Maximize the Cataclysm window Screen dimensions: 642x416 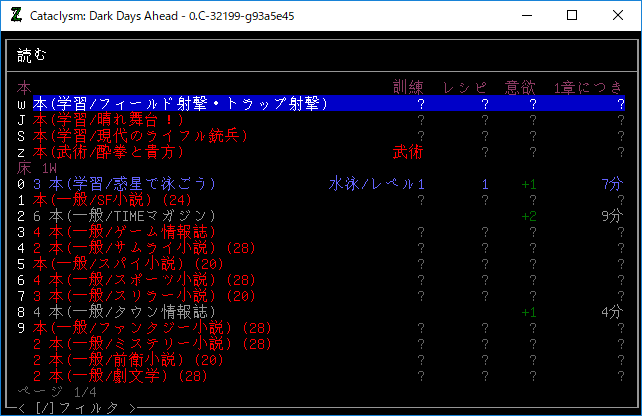coord(572,15)
